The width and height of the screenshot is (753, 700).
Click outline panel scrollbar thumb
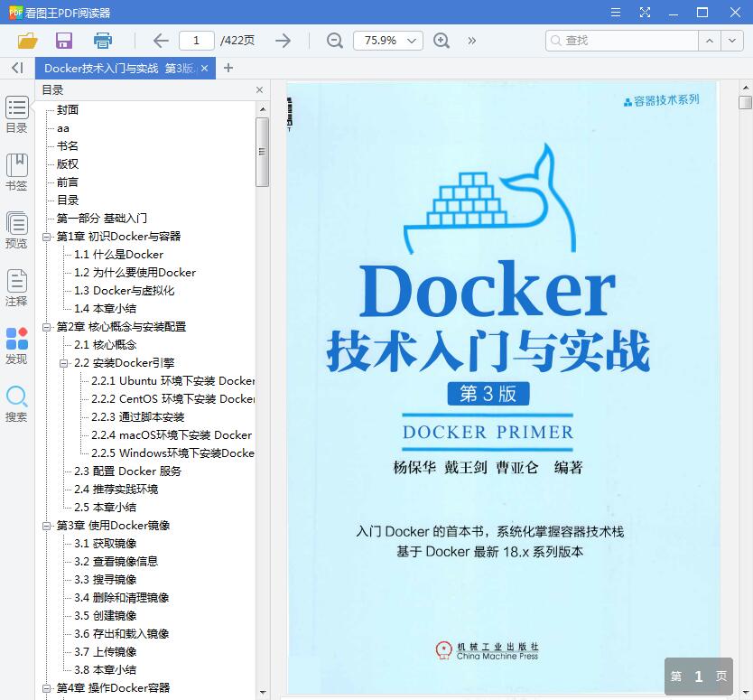coord(262,152)
